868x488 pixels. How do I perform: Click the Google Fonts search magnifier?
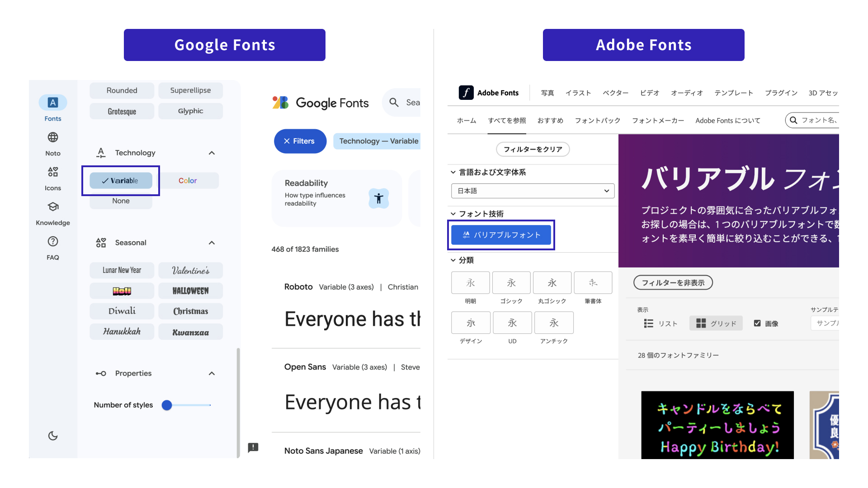(394, 103)
